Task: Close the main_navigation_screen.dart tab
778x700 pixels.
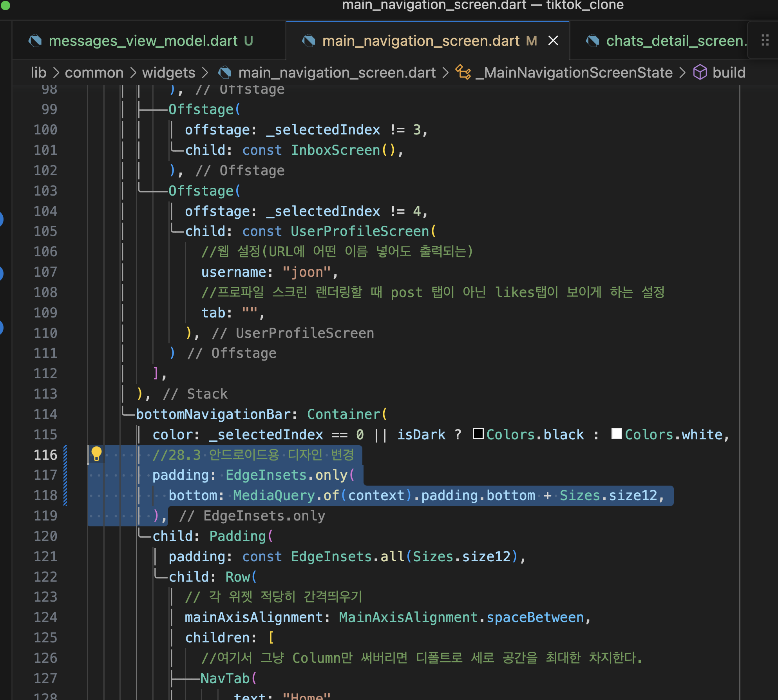Action: [553, 40]
